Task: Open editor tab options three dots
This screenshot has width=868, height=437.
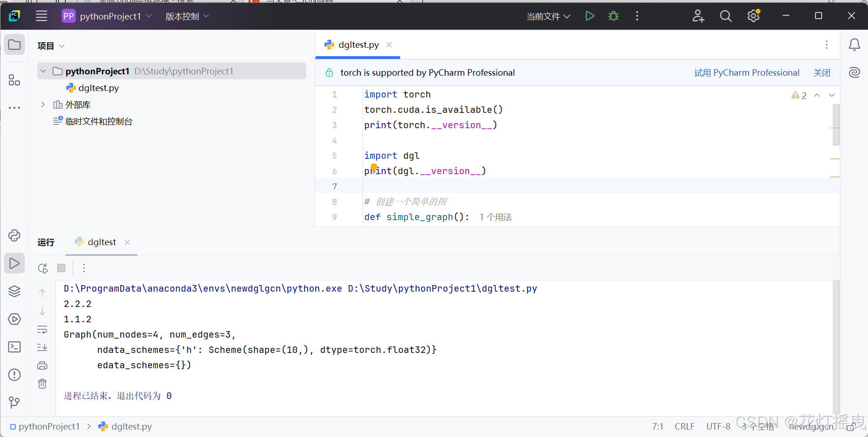Action: click(827, 45)
